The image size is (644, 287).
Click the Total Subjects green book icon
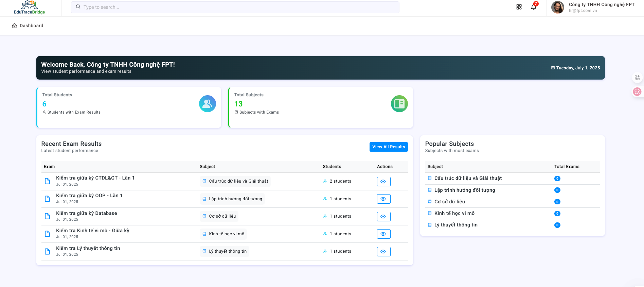(x=399, y=104)
